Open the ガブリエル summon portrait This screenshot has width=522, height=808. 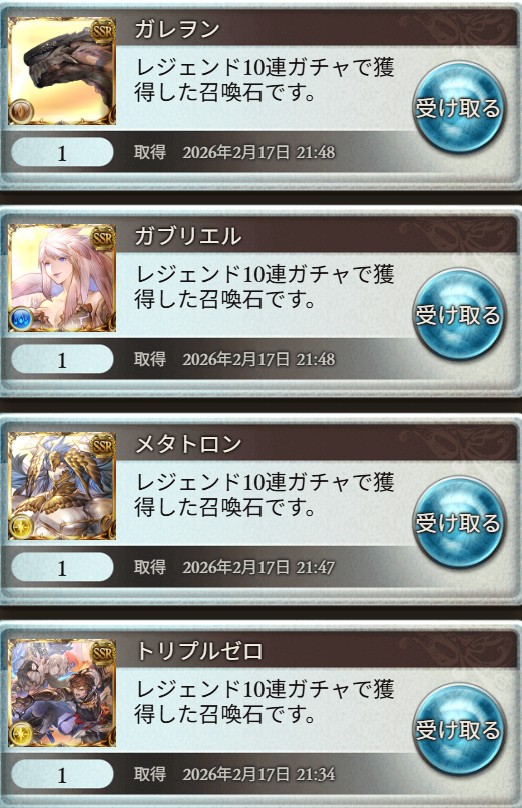(x=62, y=278)
